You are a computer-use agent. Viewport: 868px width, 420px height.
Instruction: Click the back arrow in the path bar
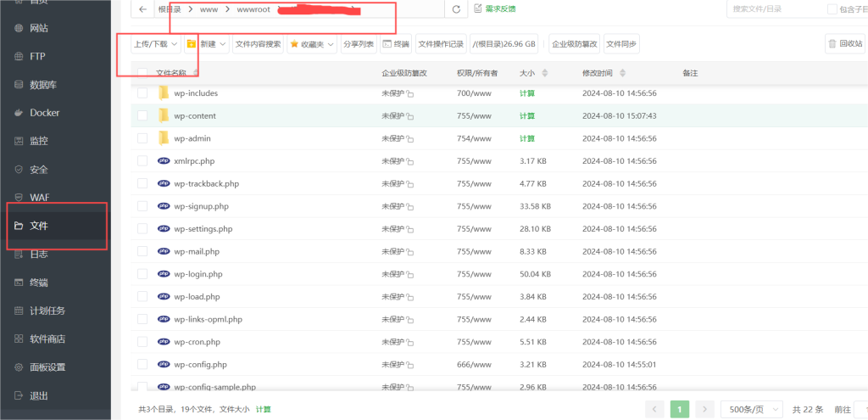coord(142,9)
